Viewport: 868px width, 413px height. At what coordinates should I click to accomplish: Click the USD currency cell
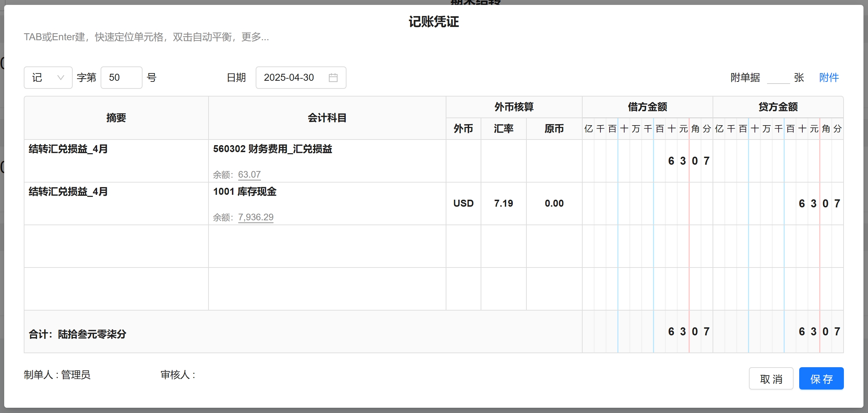click(463, 204)
